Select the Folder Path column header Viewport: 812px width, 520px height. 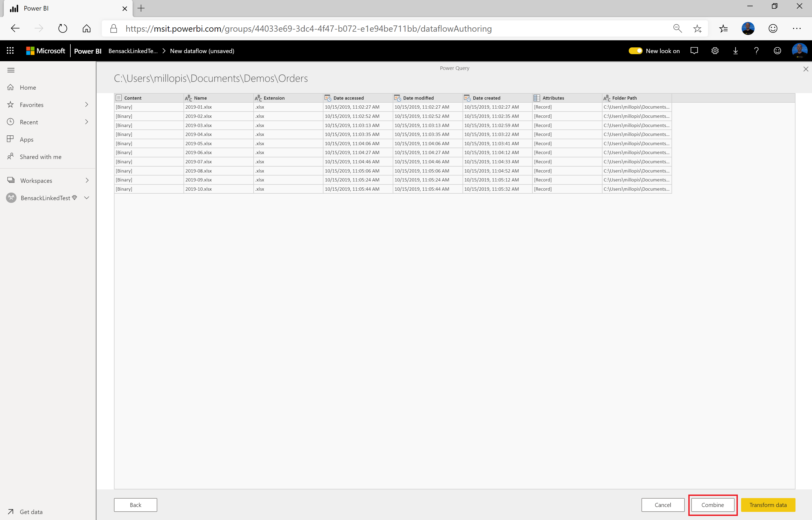(x=637, y=98)
